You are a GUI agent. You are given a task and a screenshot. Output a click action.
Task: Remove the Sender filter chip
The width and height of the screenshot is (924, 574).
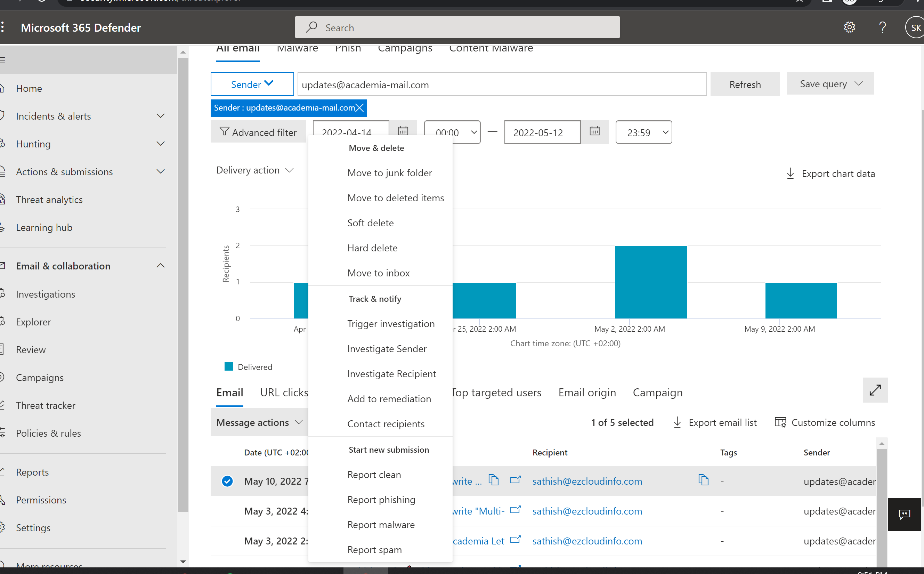coord(359,108)
